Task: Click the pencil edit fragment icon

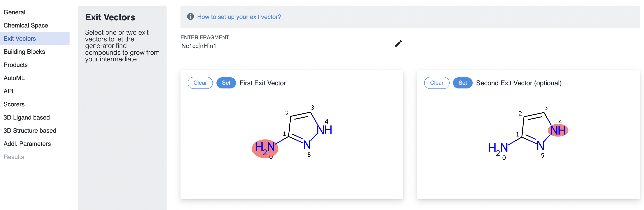Action: [x=398, y=44]
